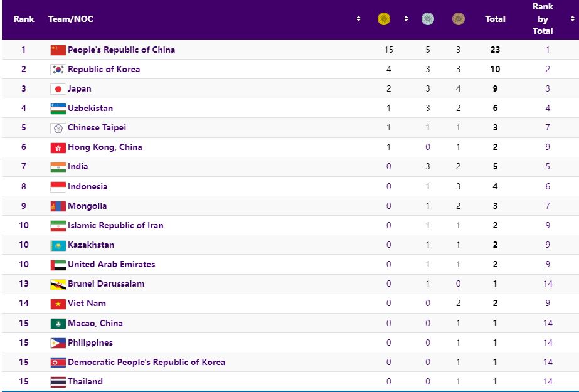Viewport: 579px width, 392px height.
Task: Click rank number 13 for Brunei Darussalam
Action: pos(24,284)
